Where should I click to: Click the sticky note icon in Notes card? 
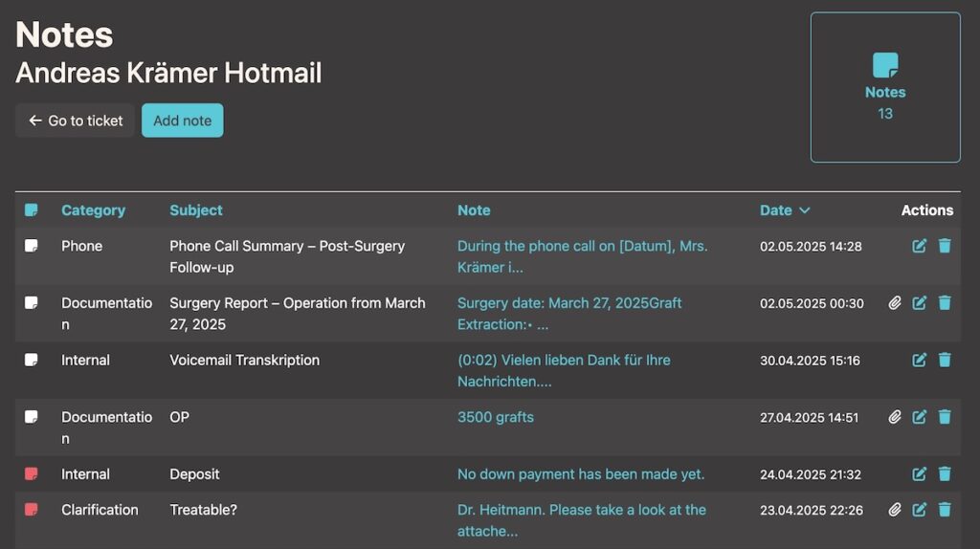click(885, 65)
